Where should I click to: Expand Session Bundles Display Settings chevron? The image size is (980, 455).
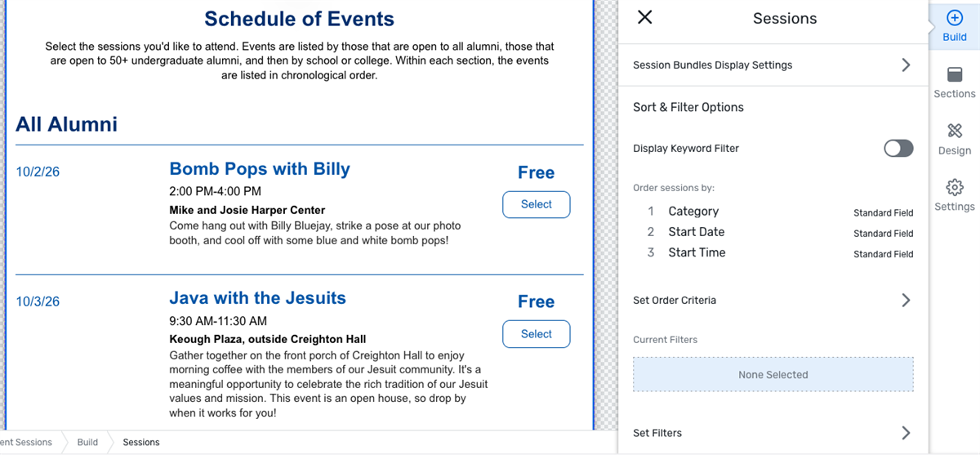click(906, 65)
